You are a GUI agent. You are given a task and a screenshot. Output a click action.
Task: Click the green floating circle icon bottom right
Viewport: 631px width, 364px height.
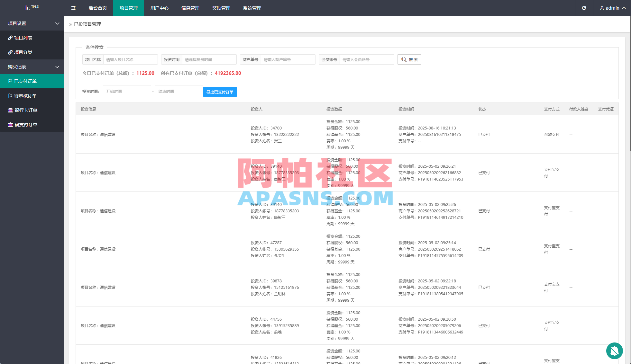click(615, 351)
